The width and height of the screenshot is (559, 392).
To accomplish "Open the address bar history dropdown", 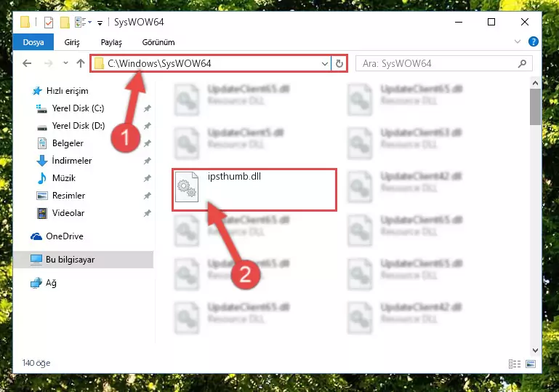I will [324, 64].
